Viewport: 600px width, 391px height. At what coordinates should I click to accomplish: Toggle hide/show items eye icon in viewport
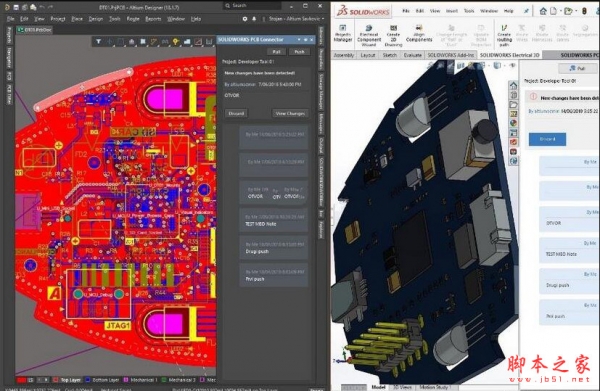click(x=513, y=65)
